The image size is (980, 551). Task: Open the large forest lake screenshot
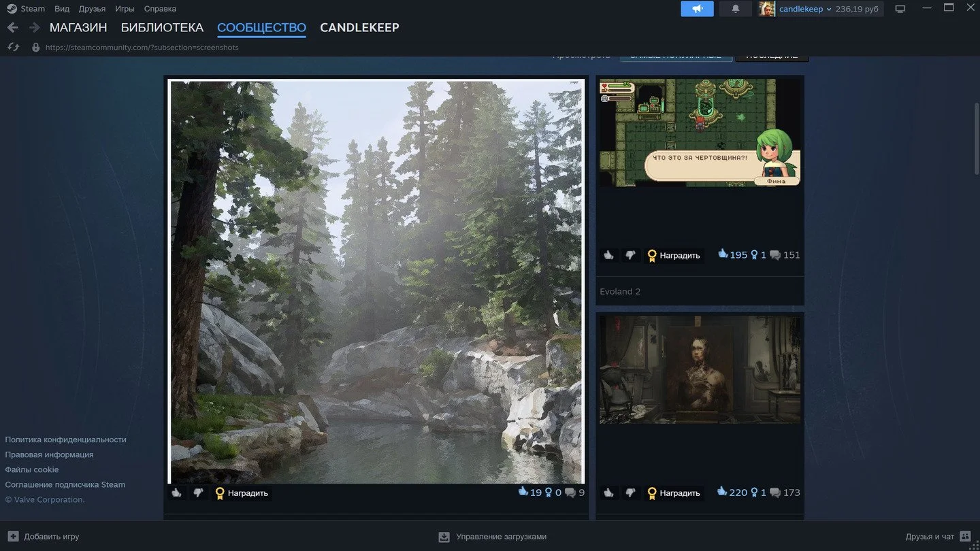[376, 282]
